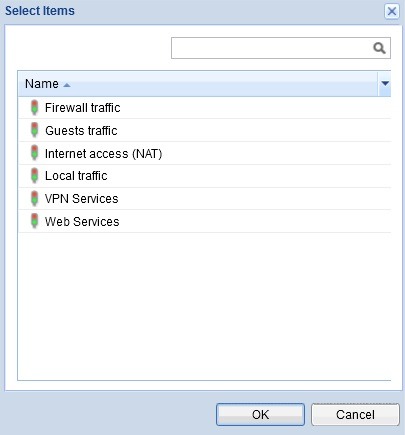Select the VPN Services entry
Screen dimensions: 405x435
click(204, 199)
